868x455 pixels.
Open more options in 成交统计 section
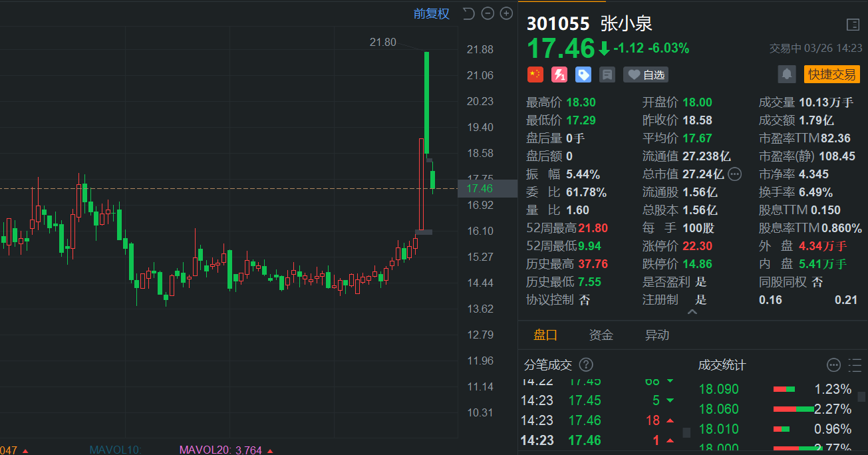coord(833,365)
